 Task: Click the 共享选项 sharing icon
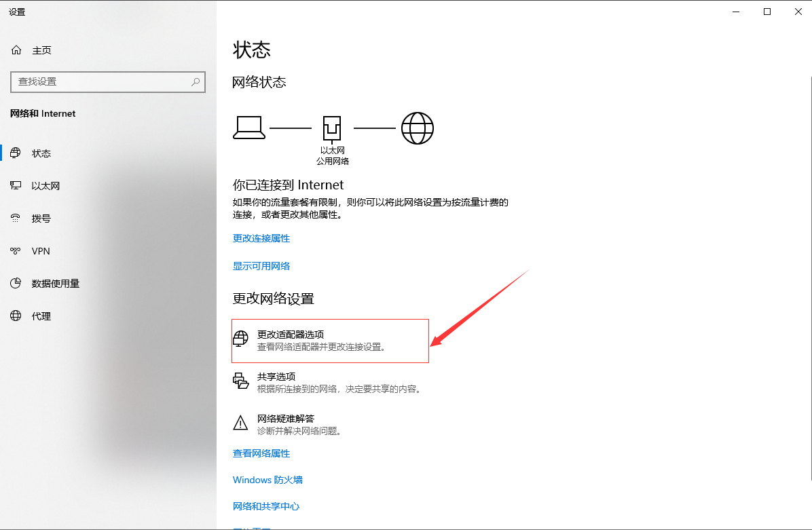click(240, 381)
